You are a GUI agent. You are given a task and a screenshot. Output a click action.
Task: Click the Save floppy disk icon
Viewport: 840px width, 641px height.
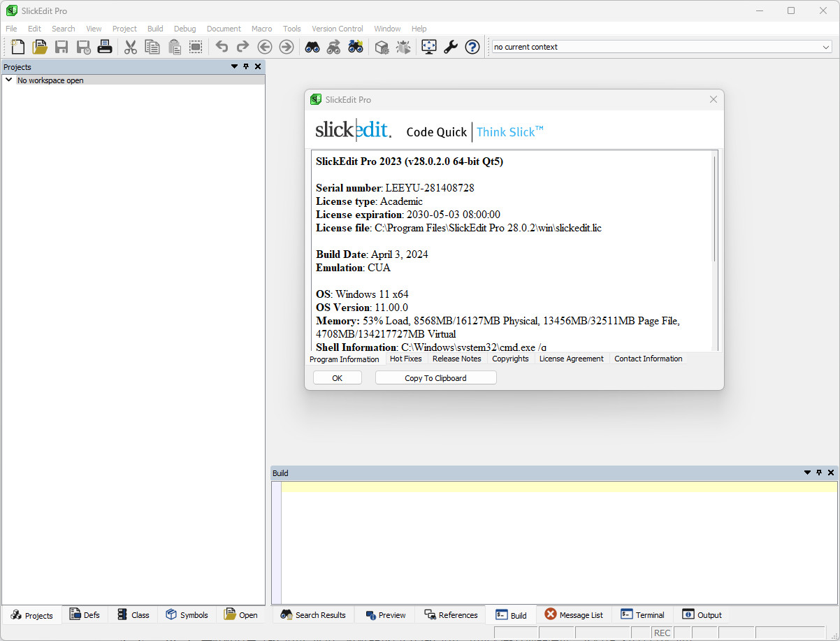point(61,47)
